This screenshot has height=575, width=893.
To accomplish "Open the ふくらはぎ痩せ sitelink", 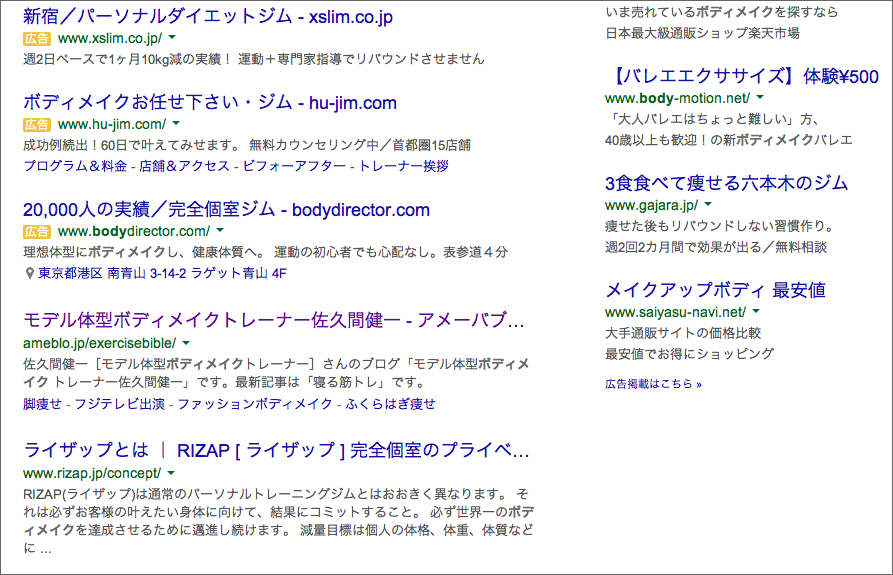I will [391, 404].
